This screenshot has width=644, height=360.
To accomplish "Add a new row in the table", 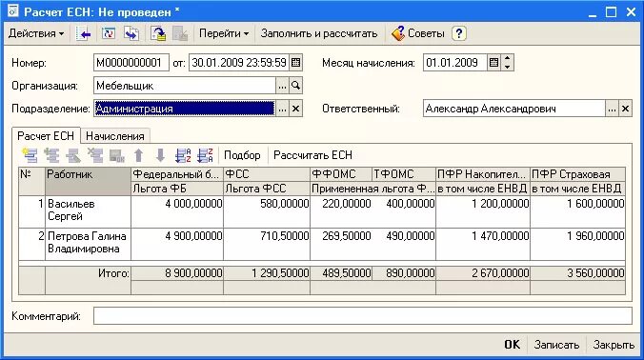I will pyautogui.click(x=30, y=155).
